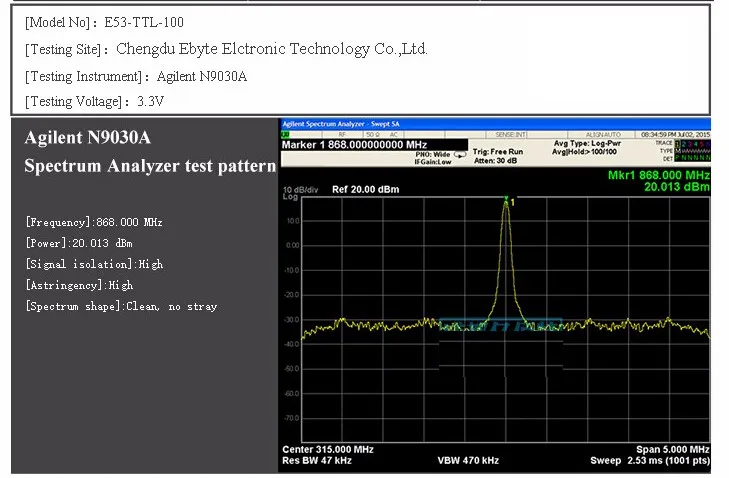The height and width of the screenshot is (478, 729).
Task: Click the Spectrum Analyzer test pattern heading
Action: [150, 166]
